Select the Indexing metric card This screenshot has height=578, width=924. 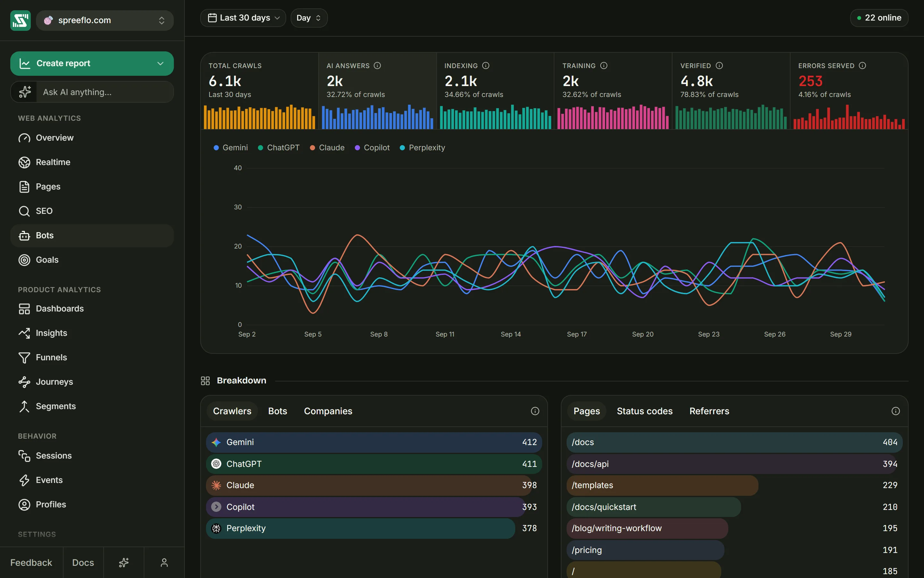coord(495,92)
